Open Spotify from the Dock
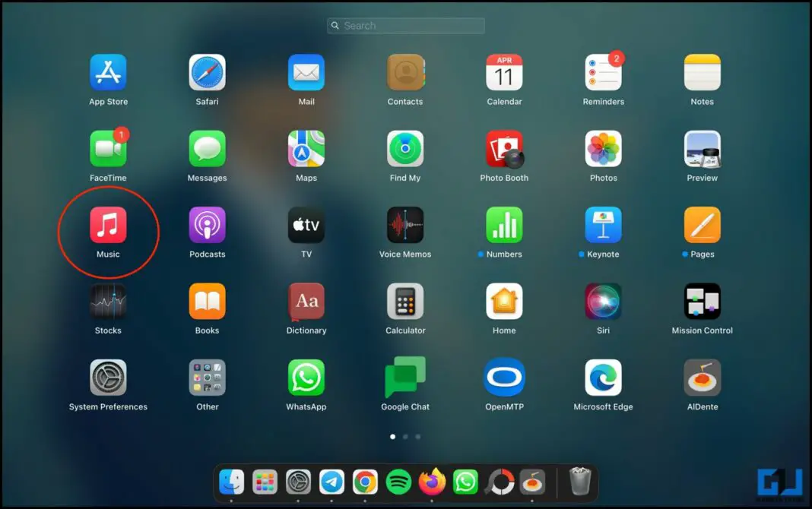This screenshot has height=509, width=812. tap(398, 481)
